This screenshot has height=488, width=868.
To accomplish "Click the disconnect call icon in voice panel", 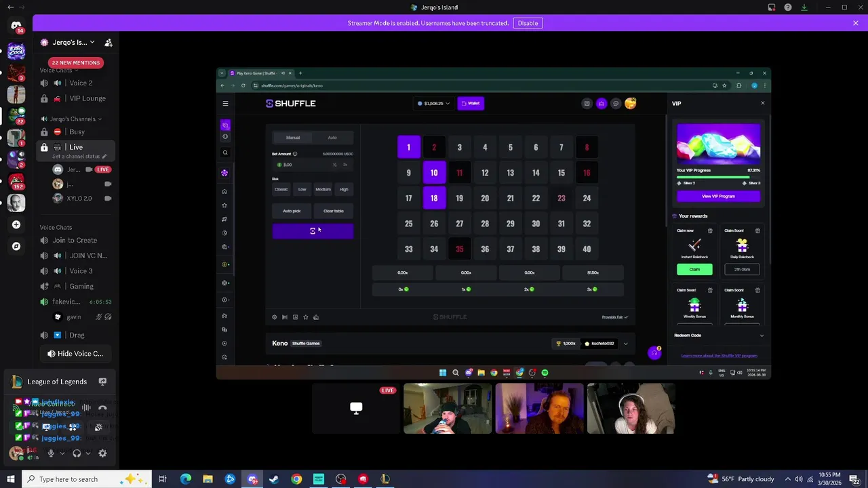I will (102, 408).
